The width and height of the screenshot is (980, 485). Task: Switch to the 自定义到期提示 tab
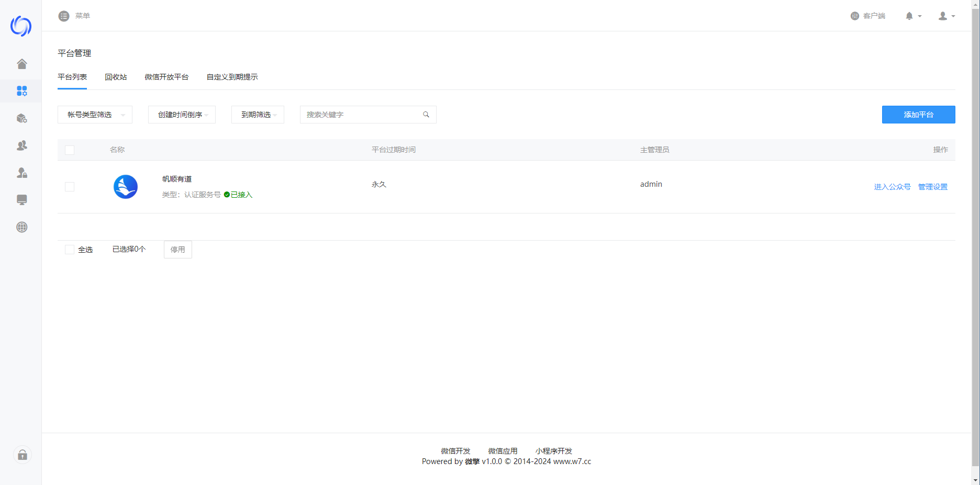[232, 77]
